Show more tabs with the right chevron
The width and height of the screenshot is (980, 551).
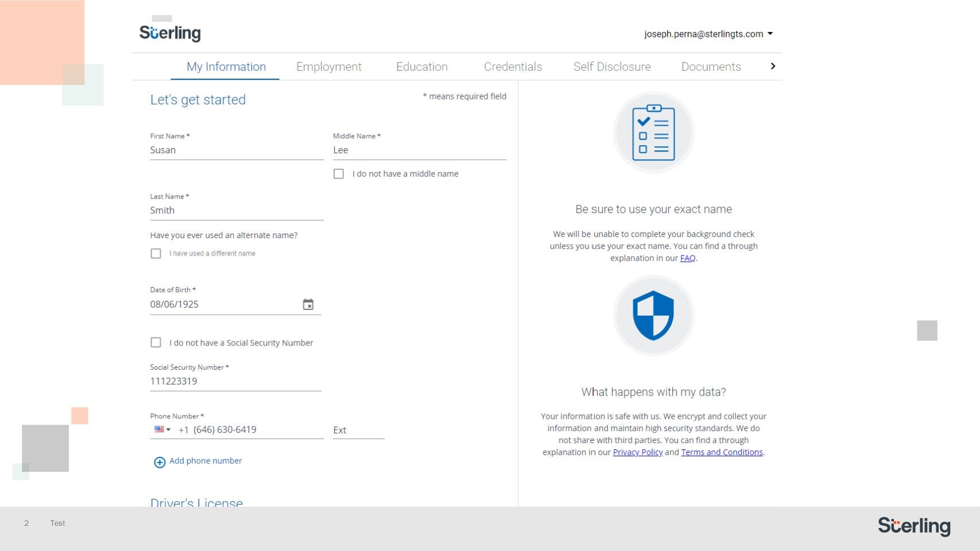[x=773, y=66]
